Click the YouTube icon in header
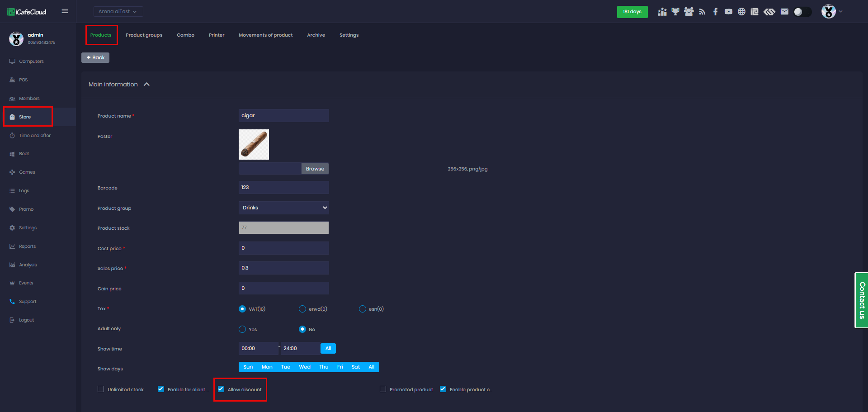The height and width of the screenshot is (412, 868). click(x=728, y=12)
